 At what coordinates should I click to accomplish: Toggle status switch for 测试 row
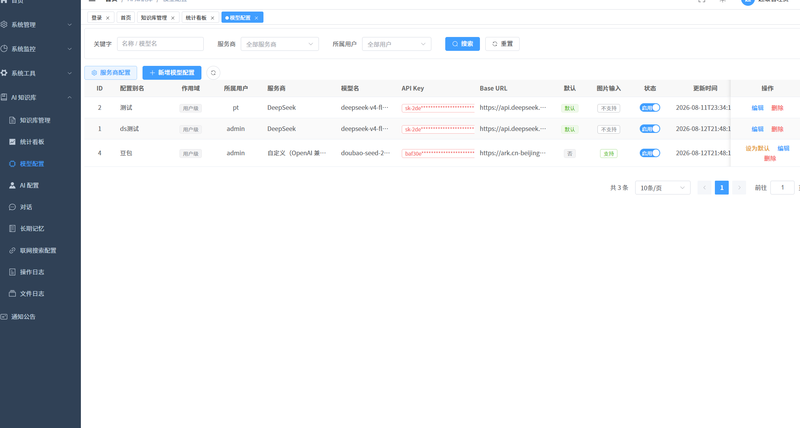pyautogui.click(x=650, y=108)
